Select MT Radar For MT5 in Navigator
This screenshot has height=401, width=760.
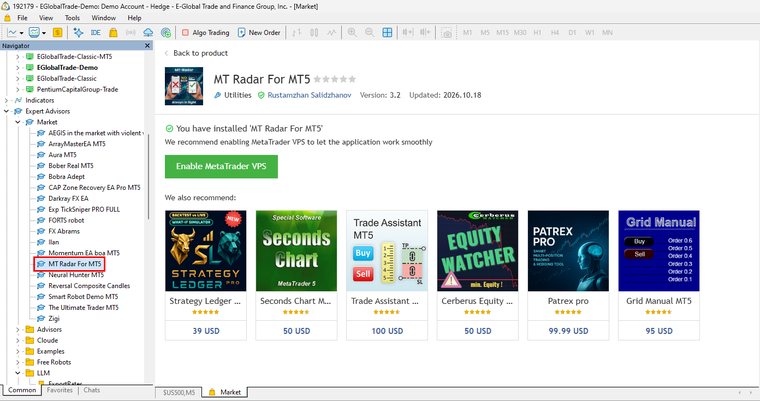click(75, 264)
